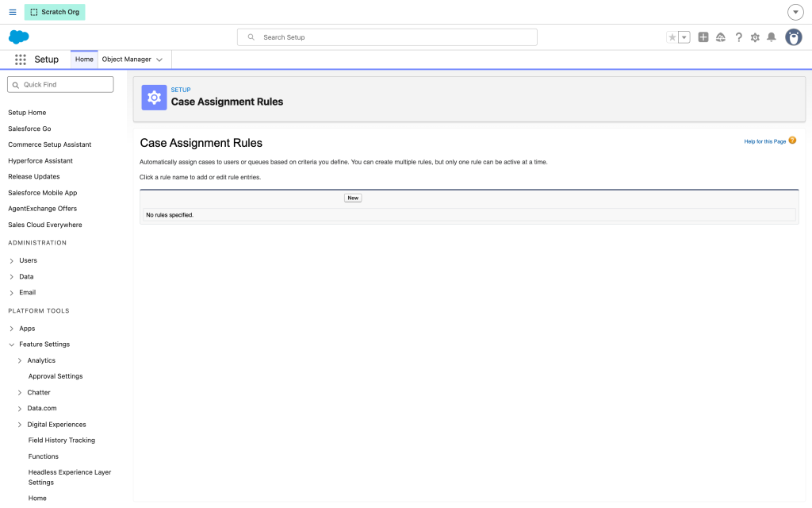Screen dimensions: 812x508
Task: Open Help for this Page link
Action: coord(765,141)
